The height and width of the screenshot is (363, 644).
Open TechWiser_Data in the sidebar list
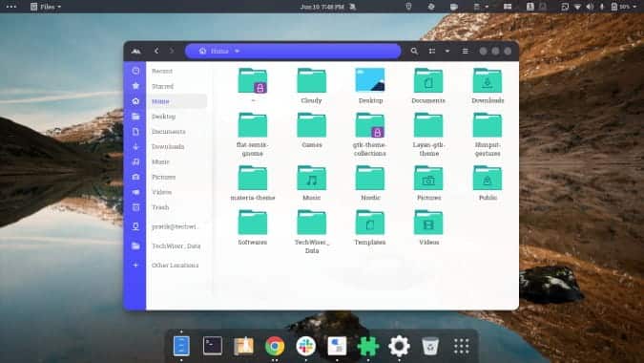177,246
